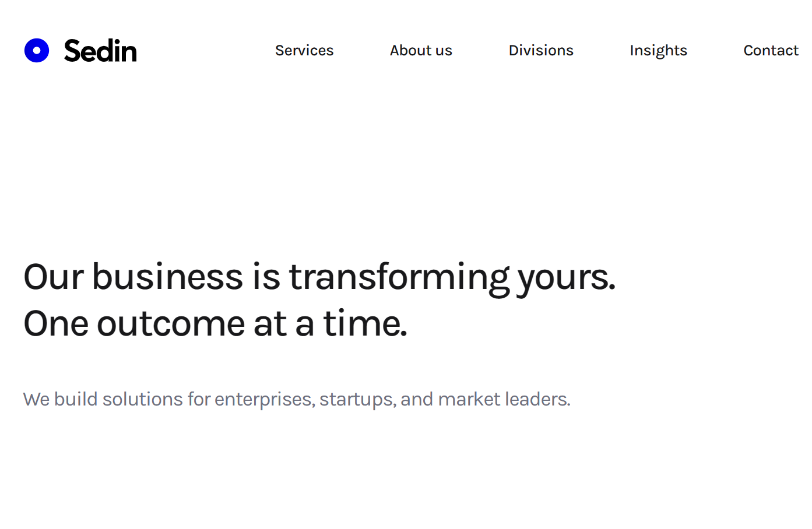This screenshot has height=529, width=812.
Task: Open the homepage via the Sedin logo
Action: 80,50
